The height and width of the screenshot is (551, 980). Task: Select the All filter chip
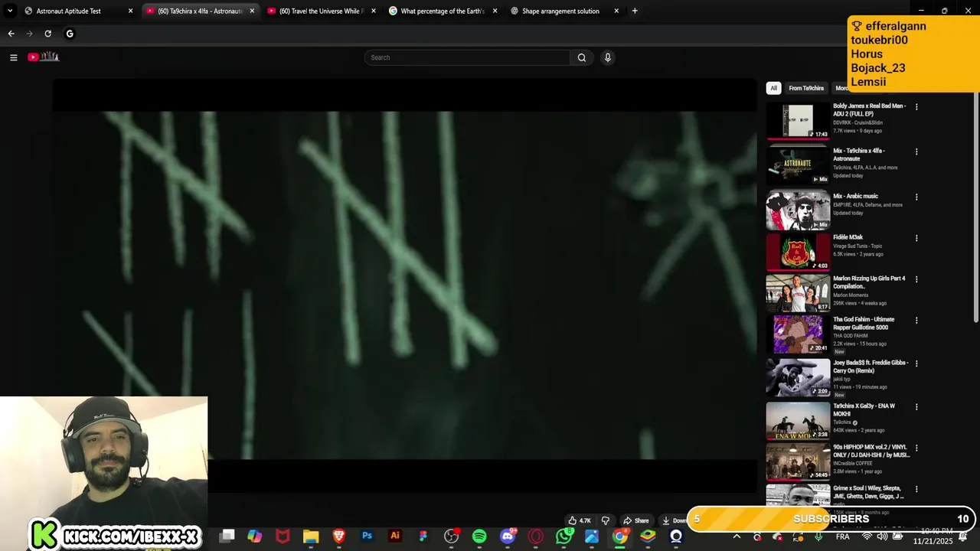coord(773,88)
